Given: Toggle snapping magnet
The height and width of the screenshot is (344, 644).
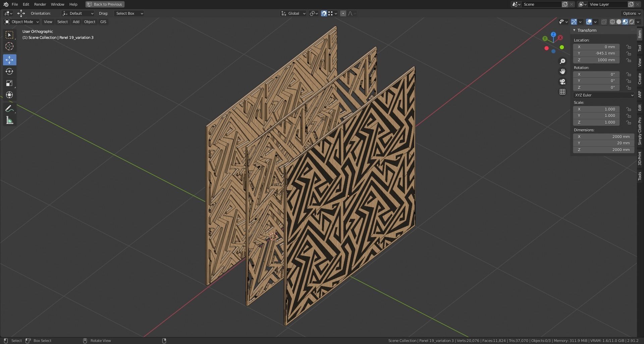Looking at the screenshot, I should click(x=324, y=13).
